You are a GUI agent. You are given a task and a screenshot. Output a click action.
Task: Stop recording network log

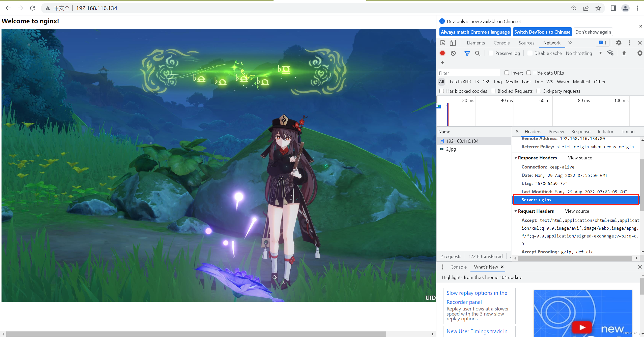click(442, 53)
